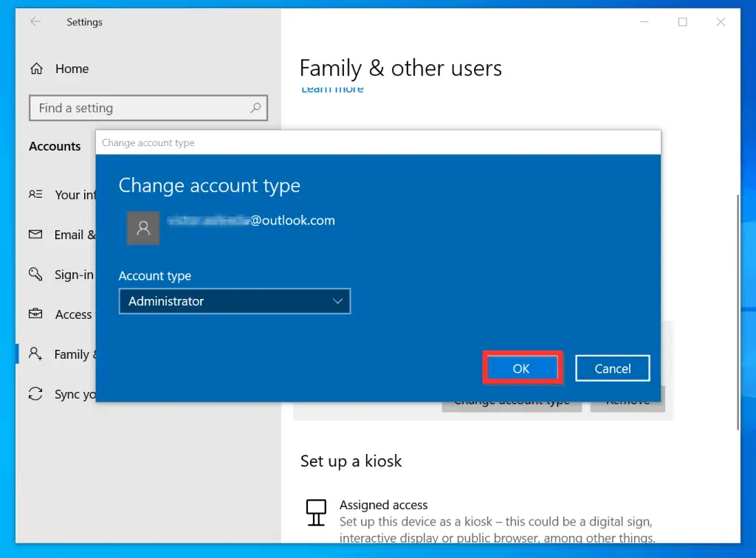Open the Learn more link

[x=331, y=88]
